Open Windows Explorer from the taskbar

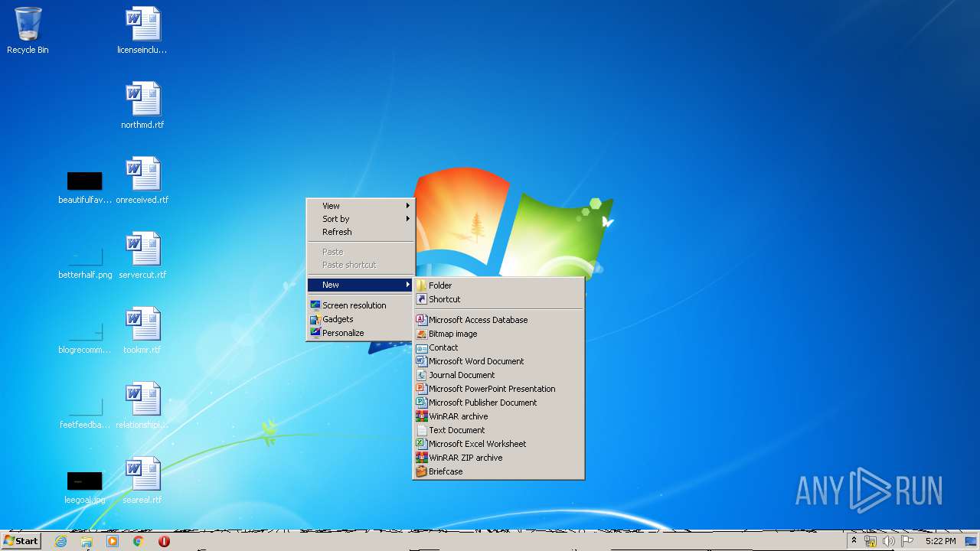coord(87,541)
